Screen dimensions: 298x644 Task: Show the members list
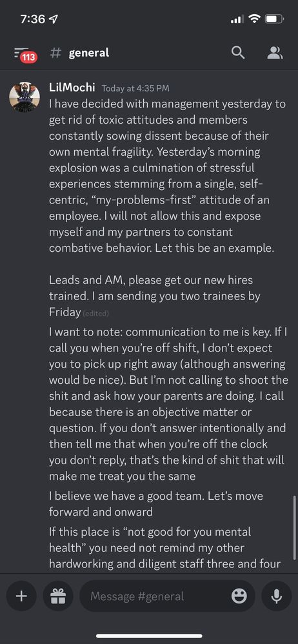pos(275,53)
